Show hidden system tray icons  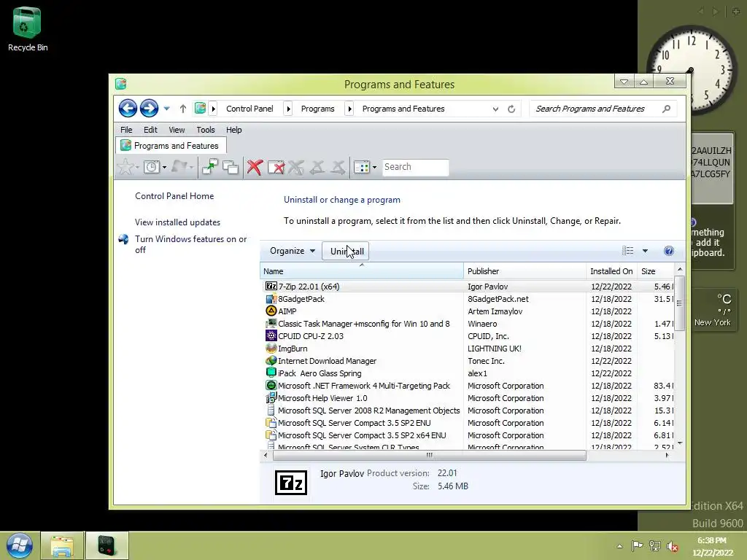(619, 546)
